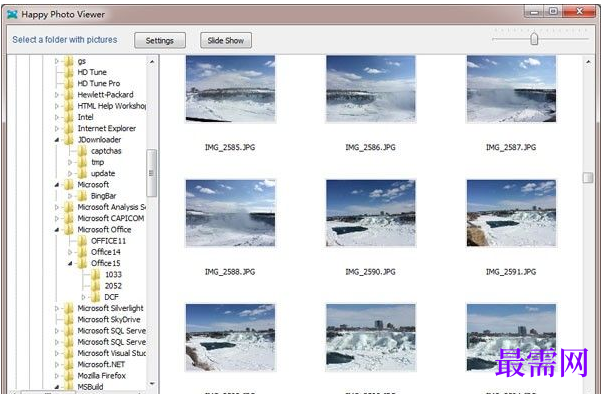This screenshot has width=607, height=394.
Task: Click the OFFICE11 folder icon
Action: (x=82, y=241)
